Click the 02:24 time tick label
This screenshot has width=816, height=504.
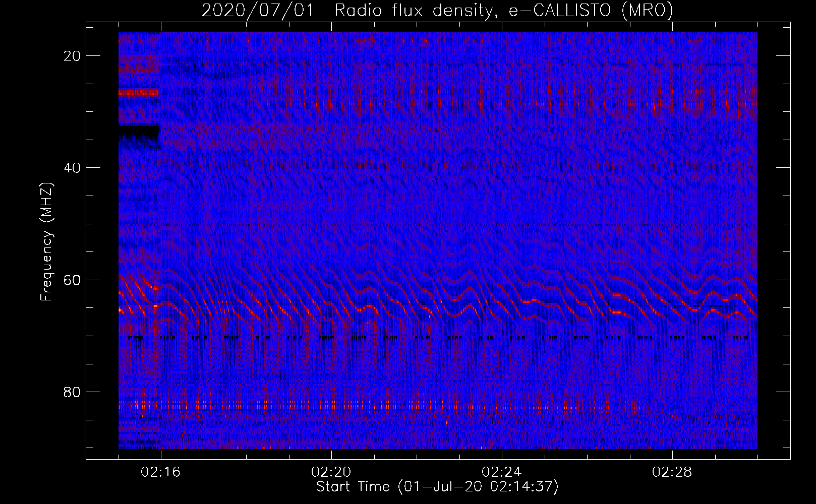tap(502, 472)
